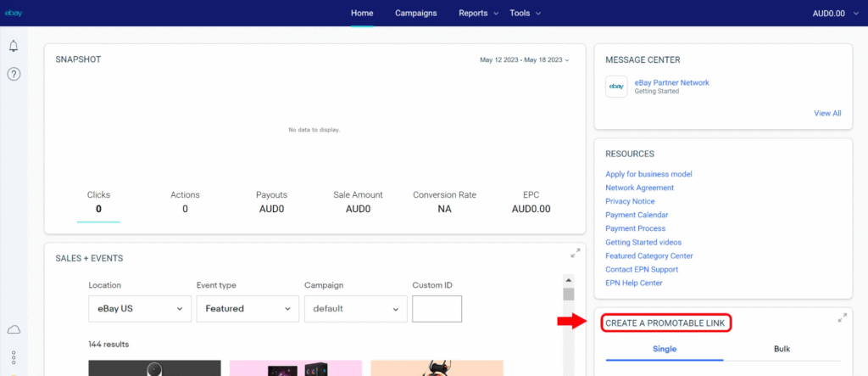Open the Payment Calendar link
The height and width of the screenshot is (376, 868).
(637, 215)
